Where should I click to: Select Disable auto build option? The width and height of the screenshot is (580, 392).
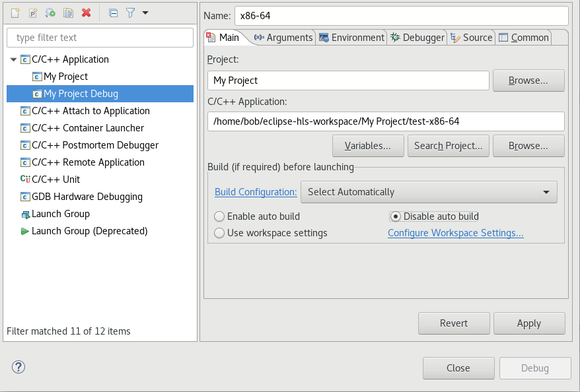point(396,216)
